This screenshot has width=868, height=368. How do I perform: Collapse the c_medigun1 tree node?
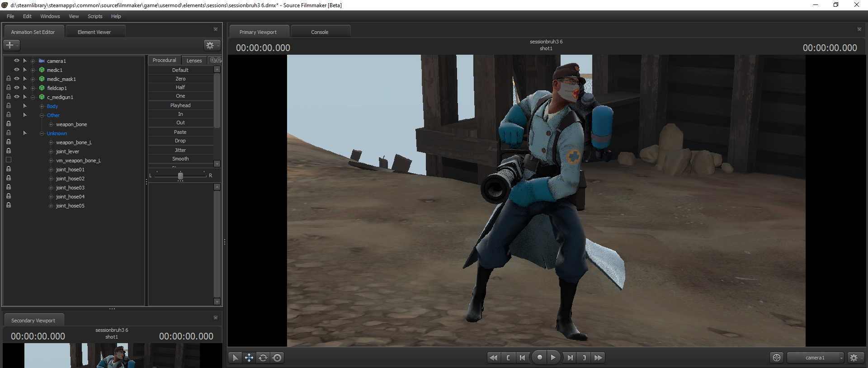tap(33, 97)
